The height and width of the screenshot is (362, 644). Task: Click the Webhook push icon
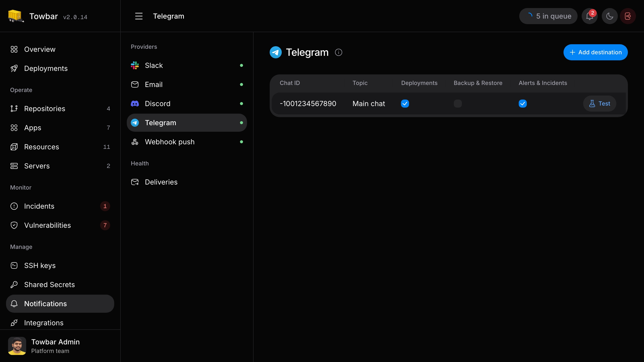click(135, 142)
